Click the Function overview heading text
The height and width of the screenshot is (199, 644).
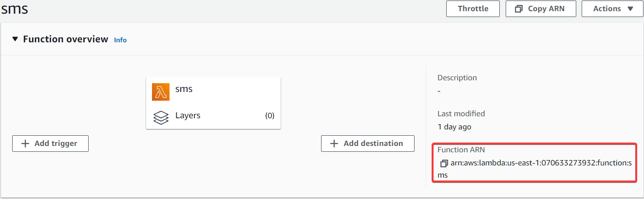(x=66, y=39)
